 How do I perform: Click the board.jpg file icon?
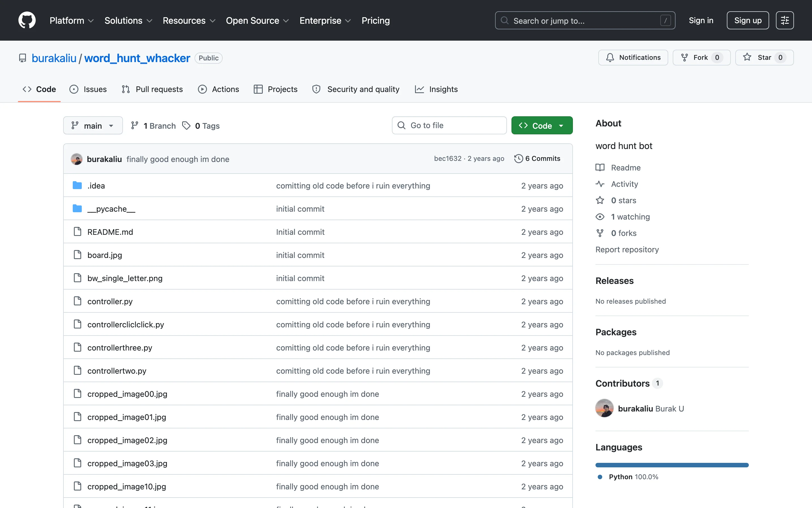78,255
